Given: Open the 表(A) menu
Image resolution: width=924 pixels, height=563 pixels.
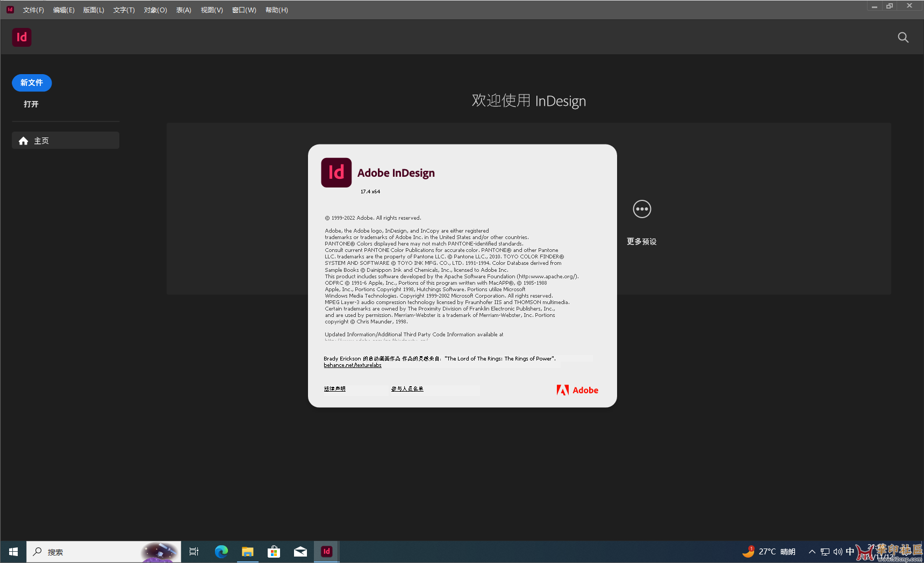Looking at the screenshot, I should point(184,10).
